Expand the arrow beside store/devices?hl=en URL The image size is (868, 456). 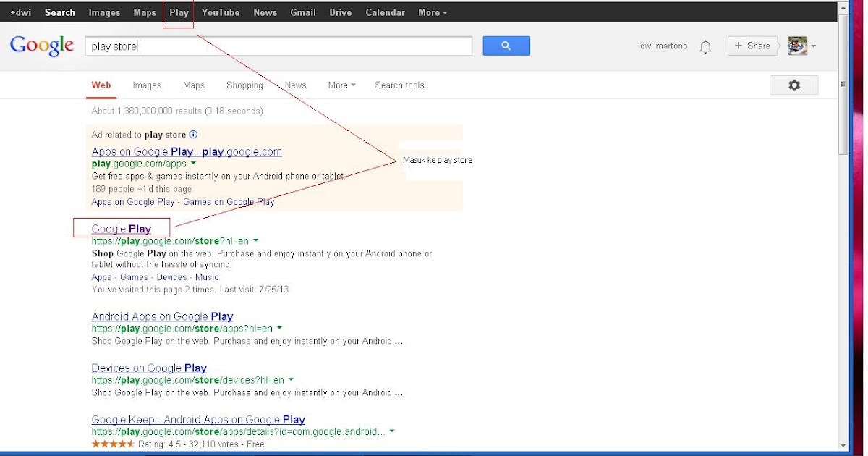(x=291, y=380)
